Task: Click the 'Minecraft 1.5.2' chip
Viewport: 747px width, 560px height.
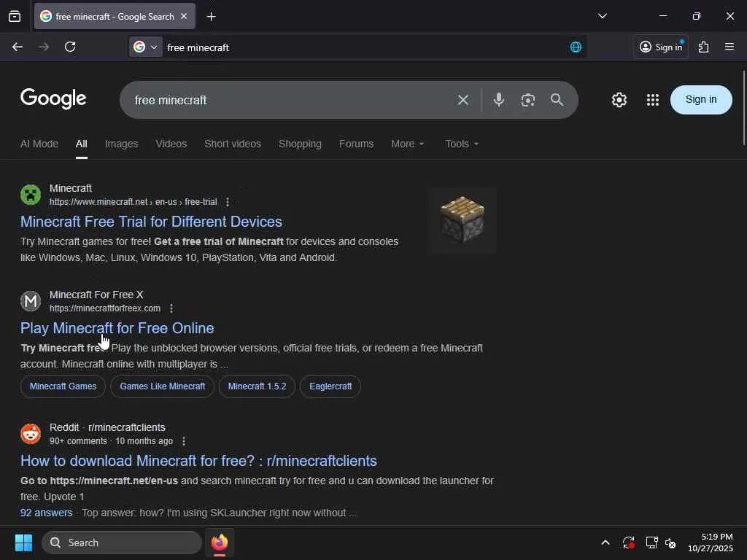Action: 258,386
